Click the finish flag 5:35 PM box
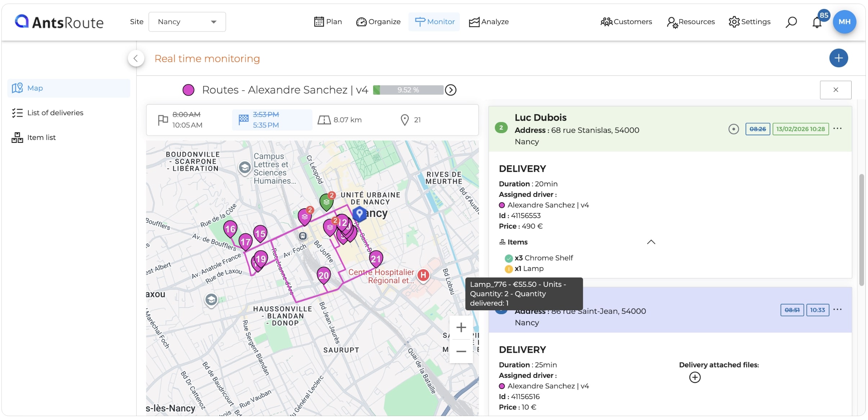 point(272,120)
